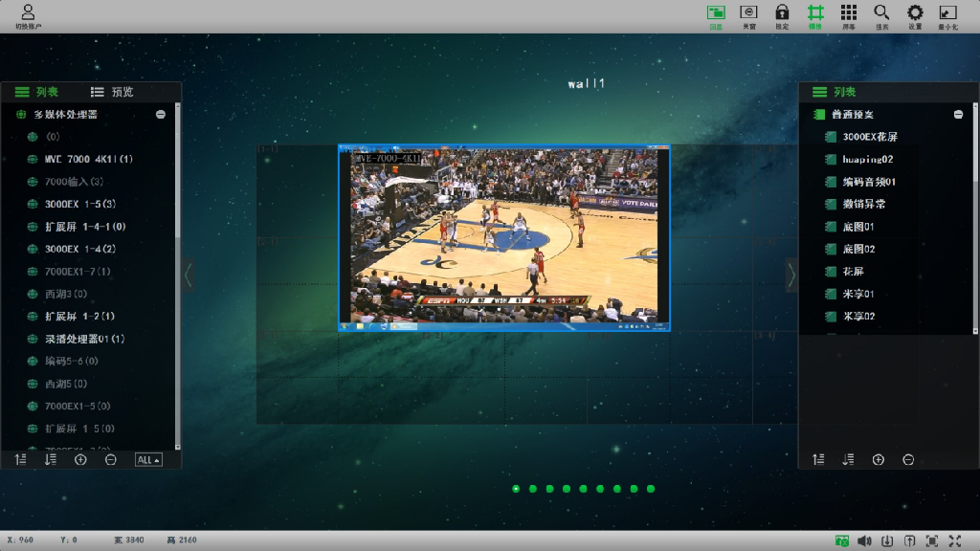Select the 米享02 preset

point(858,317)
